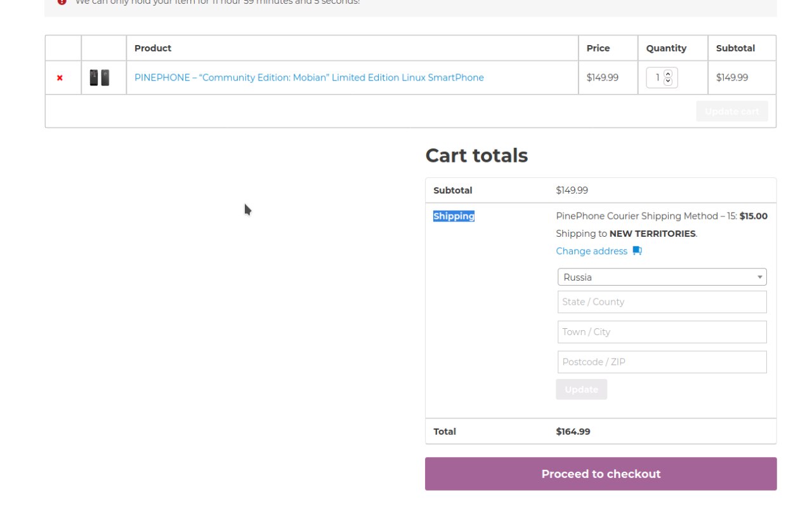The height and width of the screenshot is (518, 812).
Task: Click the Price column header
Action: 598,48
